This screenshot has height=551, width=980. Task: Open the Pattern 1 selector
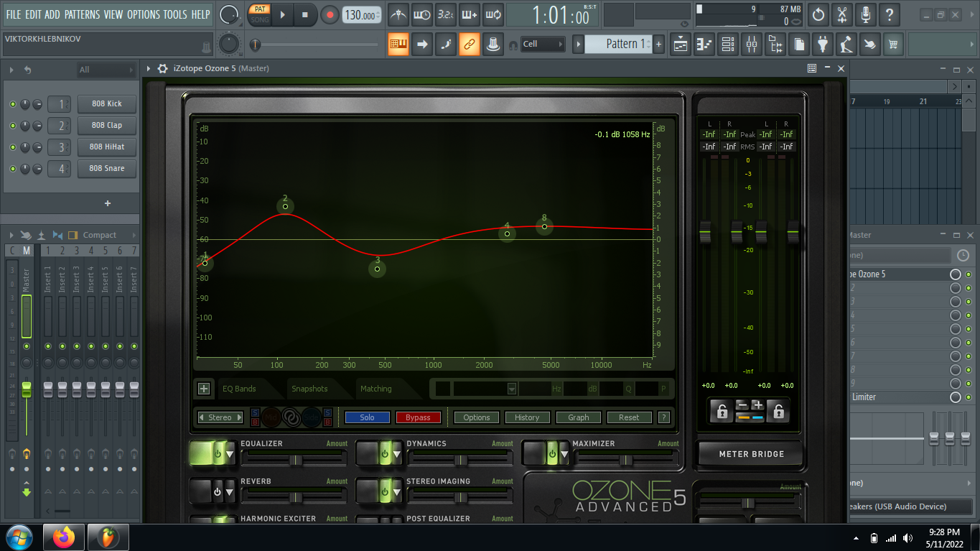pos(618,45)
